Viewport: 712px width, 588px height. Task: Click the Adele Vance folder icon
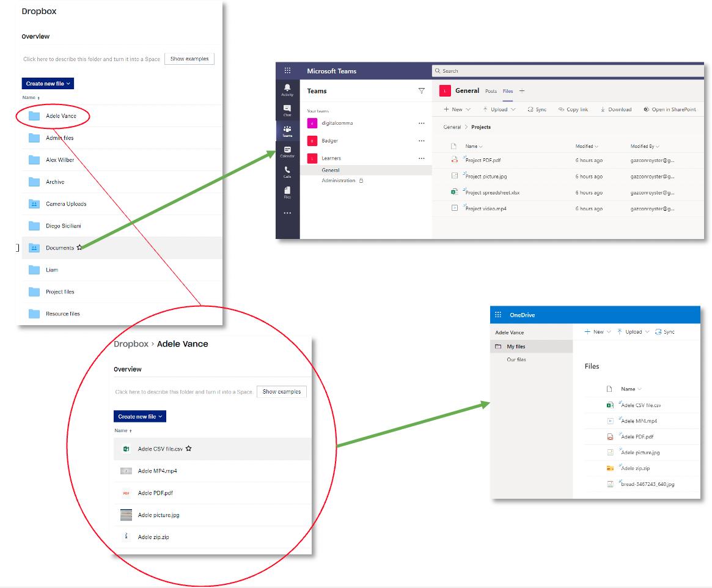click(34, 116)
